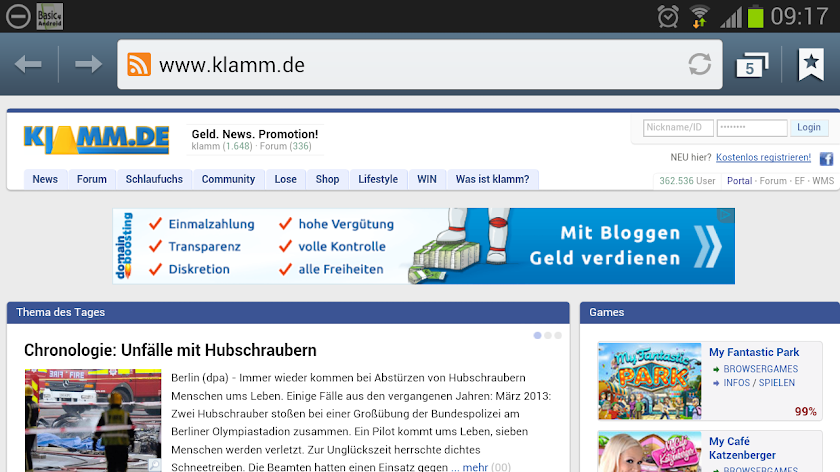Click BROWSERGAMES under My Fantastic Park

pos(760,369)
